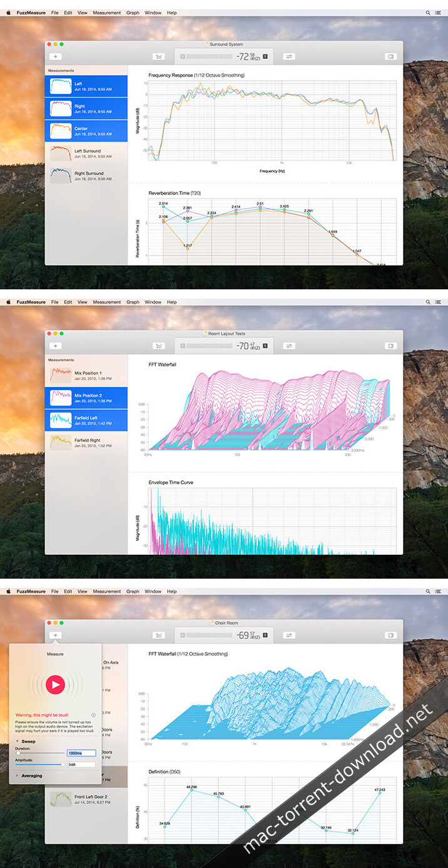
Task: Expand the Averaging section triangle
Action: tap(17, 775)
